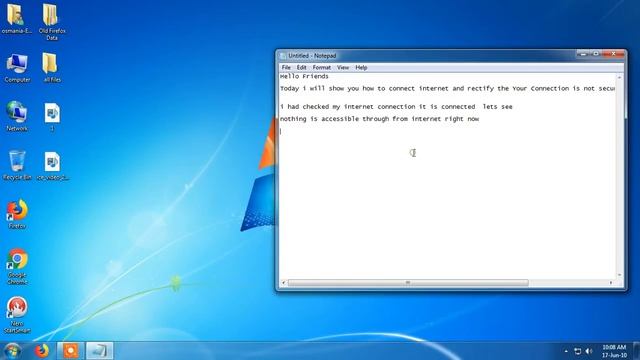640x360 pixels.
Task: Click the vertical scrollbar up arrow
Action: coord(620,77)
